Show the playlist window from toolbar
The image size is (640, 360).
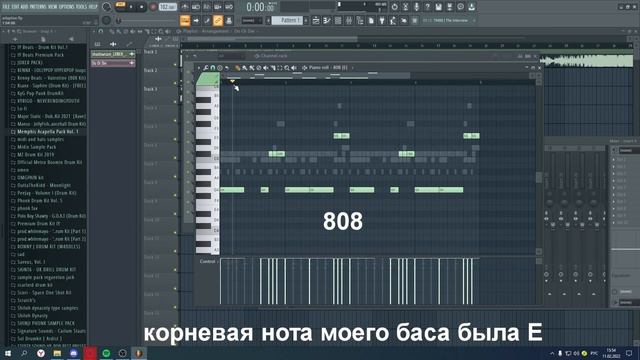point(316,20)
